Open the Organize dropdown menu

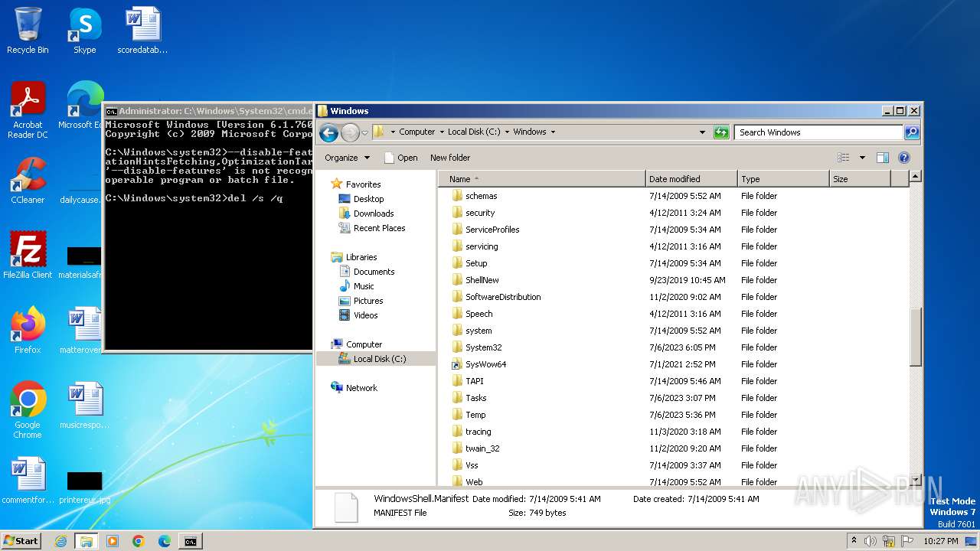347,158
